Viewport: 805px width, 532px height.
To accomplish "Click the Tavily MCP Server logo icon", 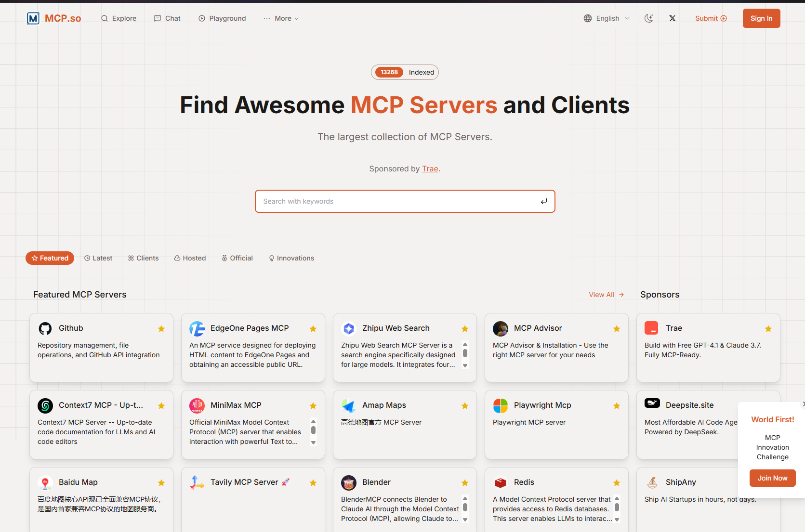I will (197, 482).
